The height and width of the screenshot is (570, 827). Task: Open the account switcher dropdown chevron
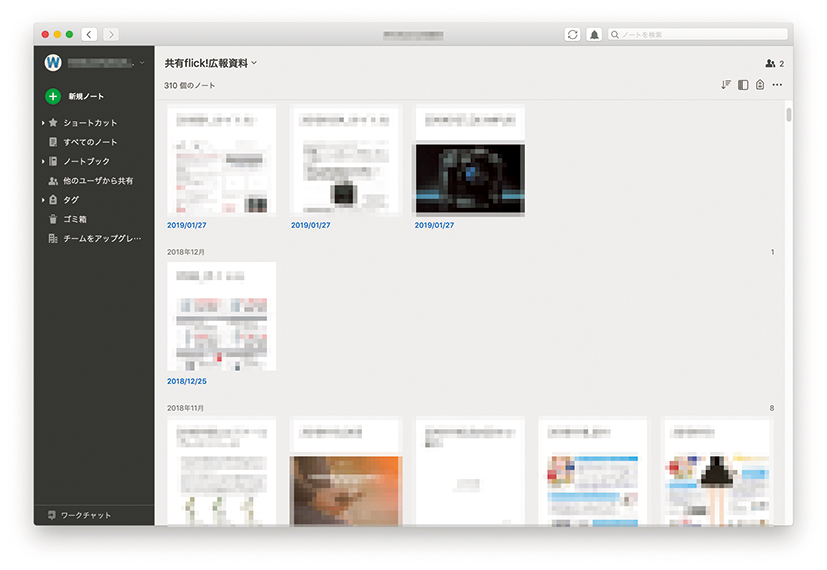pyautogui.click(x=142, y=63)
